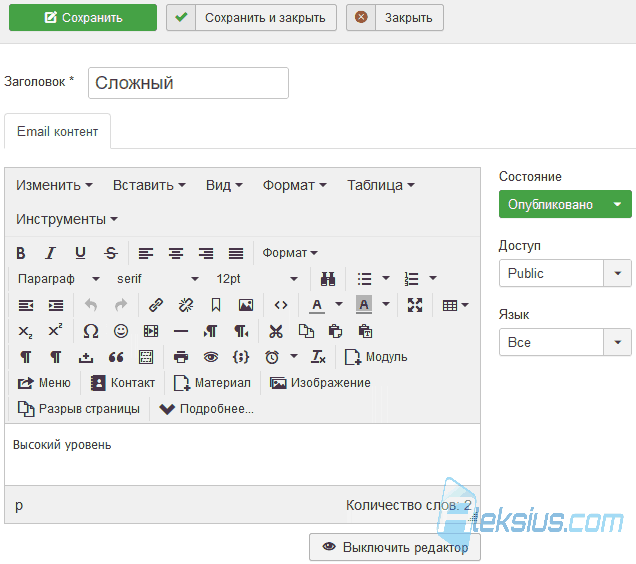Clear formatting
The height and width of the screenshot is (564, 636).
coord(318,357)
